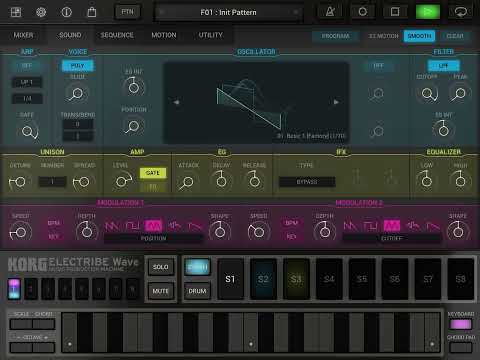Click the AMP LEVEL knob
480x360 pixels.
click(121, 181)
